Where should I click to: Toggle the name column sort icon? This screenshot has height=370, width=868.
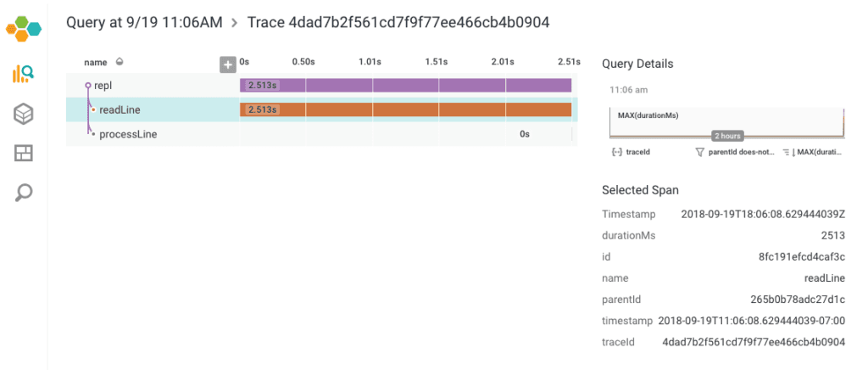point(120,62)
